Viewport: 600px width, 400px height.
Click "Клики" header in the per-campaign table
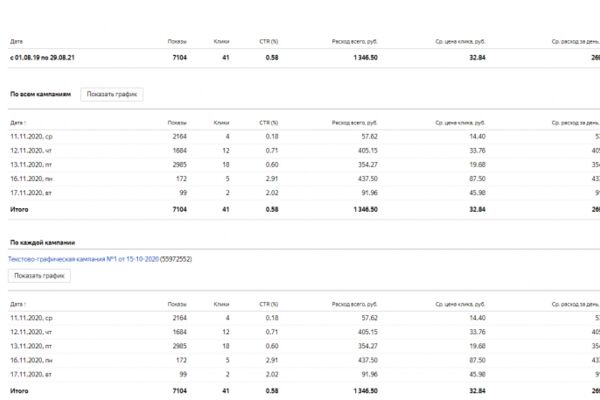point(222,304)
